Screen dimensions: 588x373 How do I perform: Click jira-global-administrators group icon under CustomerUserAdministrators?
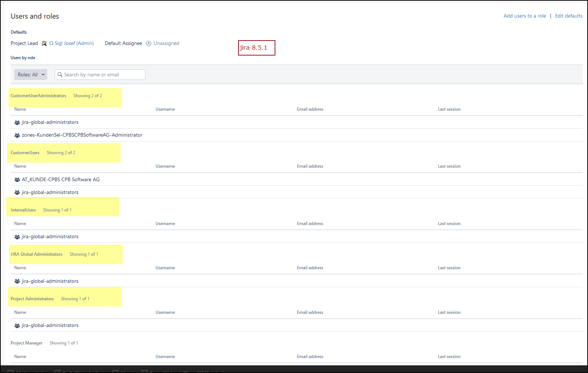tap(17, 122)
